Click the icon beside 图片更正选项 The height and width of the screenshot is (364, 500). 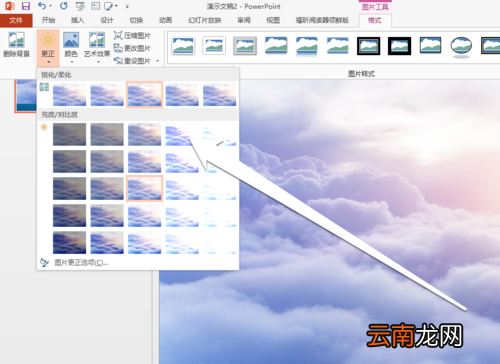pos(44,263)
